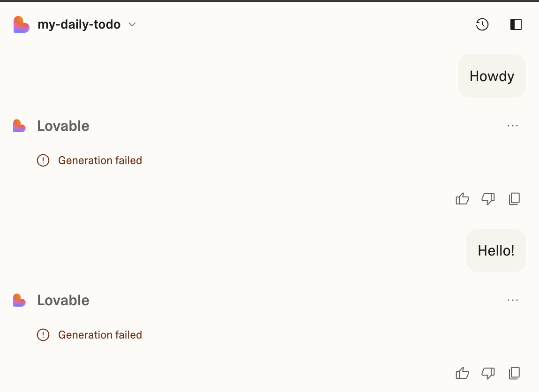The width and height of the screenshot is (539, 392).
Task: Click the first Generation failed error text
Action: pos(100,160)
